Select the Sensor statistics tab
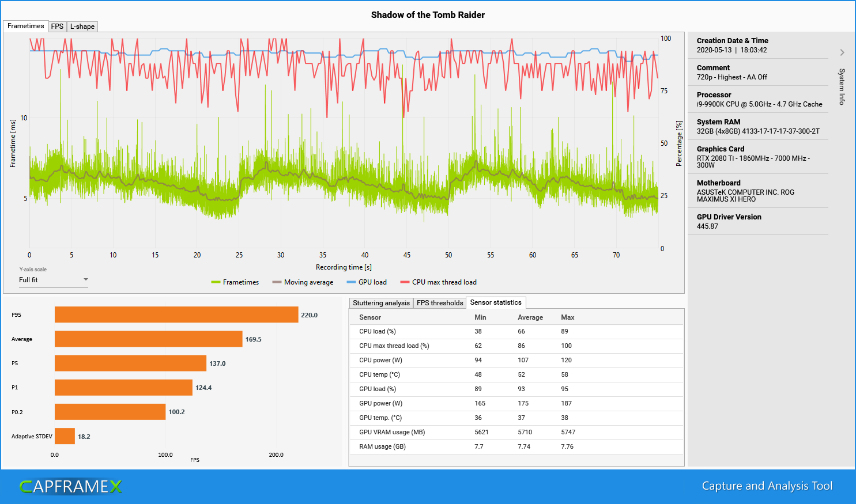The height and width of the screenshot is (504, 856). [x=496, y=302]
